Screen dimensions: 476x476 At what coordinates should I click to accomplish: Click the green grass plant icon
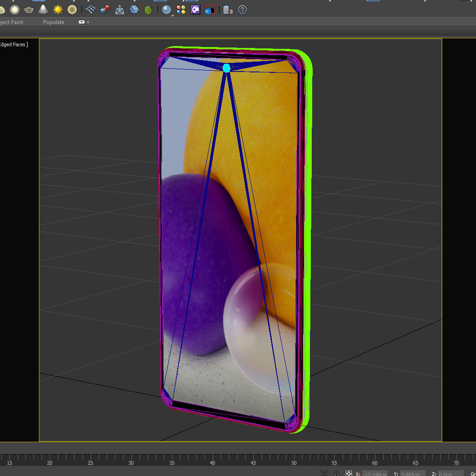[x=148, y=10]
